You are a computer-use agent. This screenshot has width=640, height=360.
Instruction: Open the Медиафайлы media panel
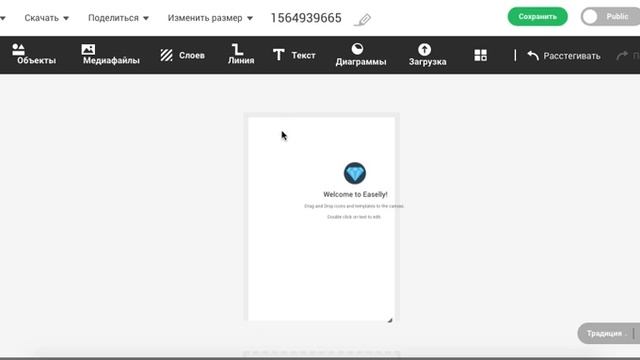[111, 55]
